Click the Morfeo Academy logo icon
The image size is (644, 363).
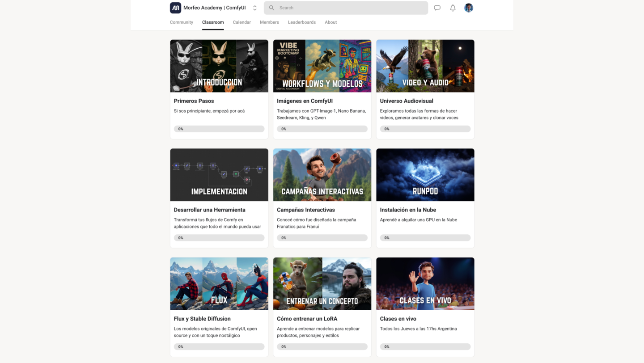coord(175,8)
